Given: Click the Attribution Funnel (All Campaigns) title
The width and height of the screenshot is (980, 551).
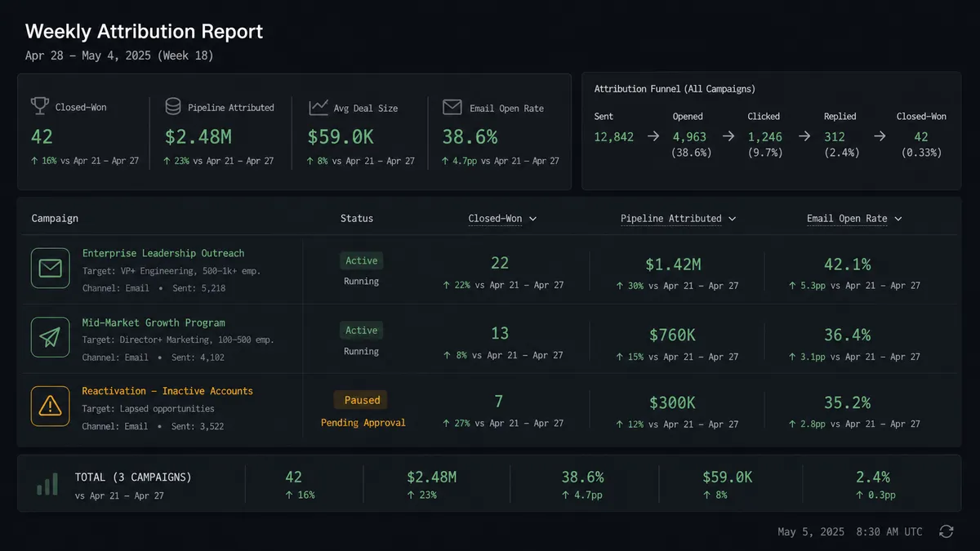Looking at the screenshot, I should 675,88.
